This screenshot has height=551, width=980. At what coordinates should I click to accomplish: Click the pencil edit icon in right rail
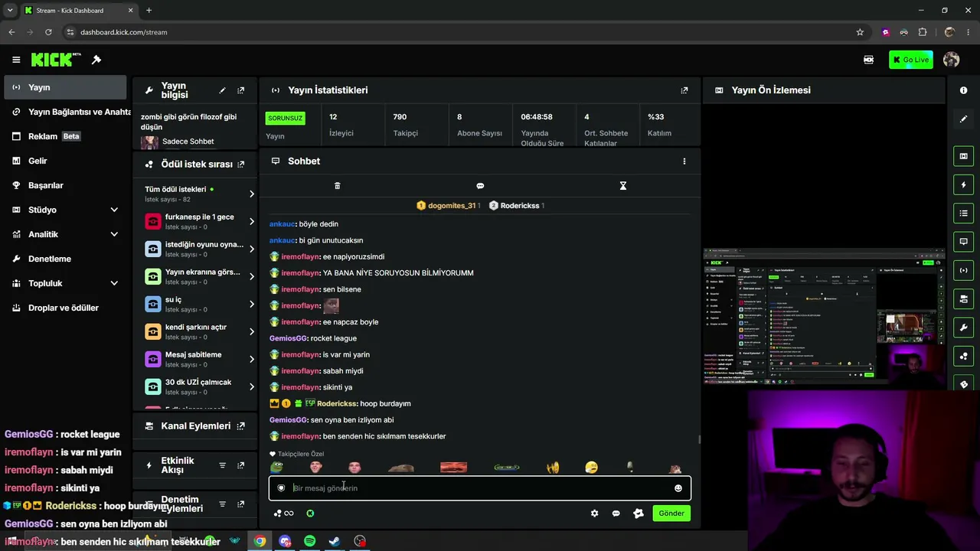(x=964, y=119)
